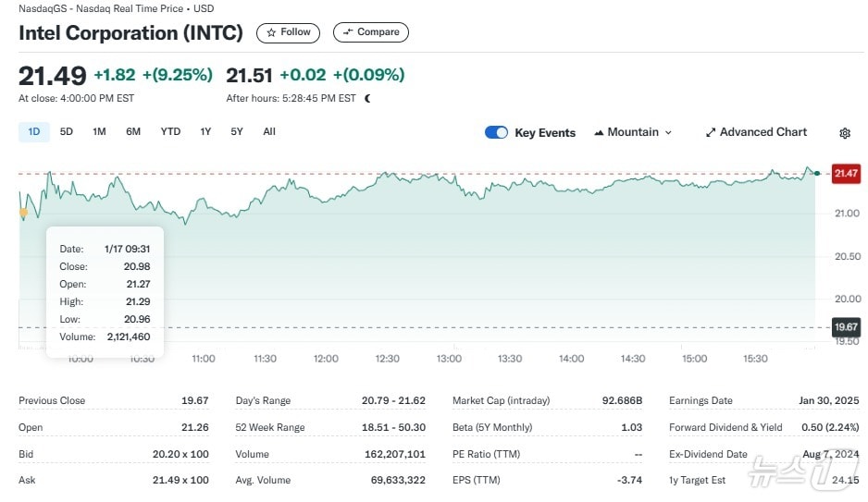Click the Earnings Date value Jan 30, 2025

(829, 400)
